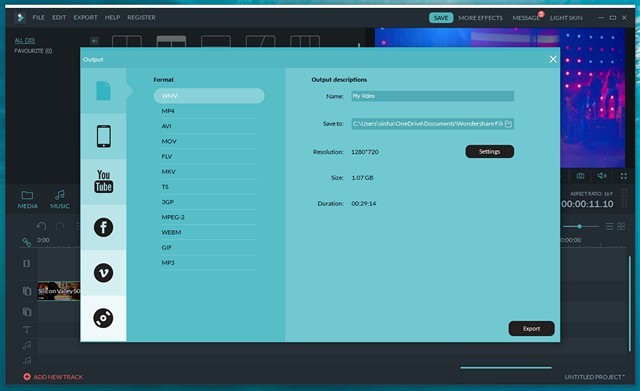Choose the Facebook sharing icon
The image size is (640, 391).
tap(103, 227)
